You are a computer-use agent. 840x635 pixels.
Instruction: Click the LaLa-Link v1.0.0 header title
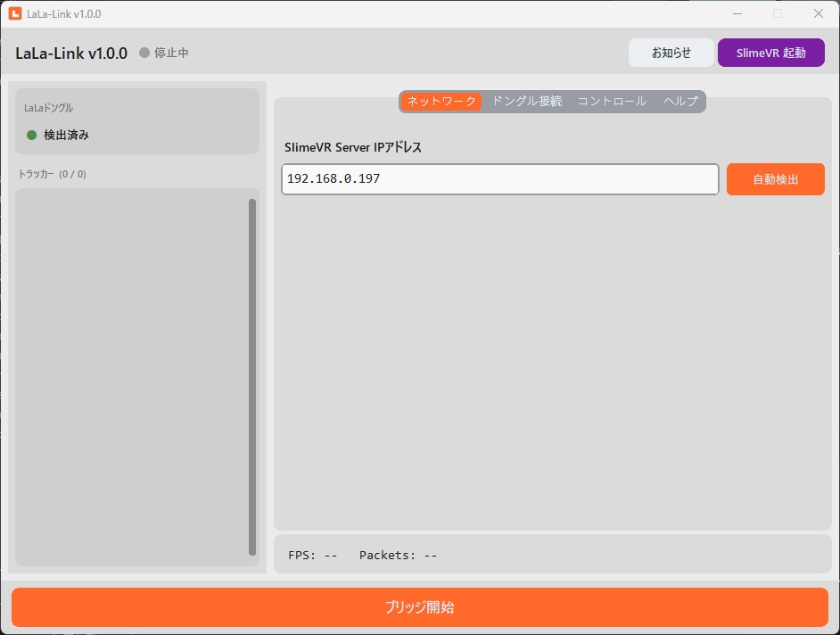click(71, 53)
